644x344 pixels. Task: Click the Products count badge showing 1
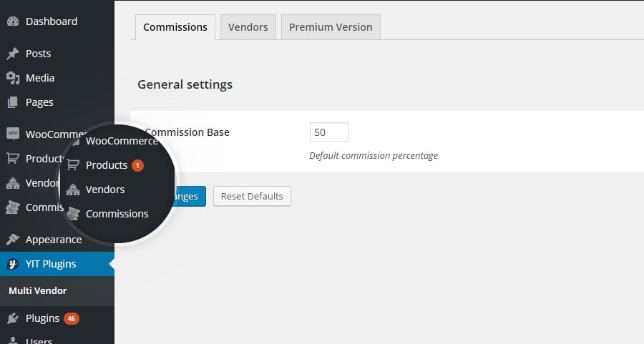coord(137,165)
